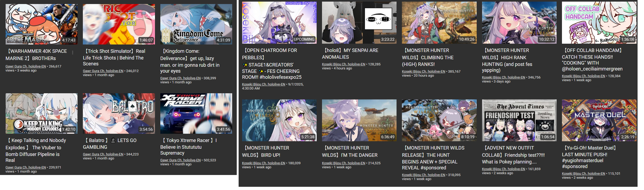Open the Kingdom Come Deliverance thumbnail
Screen dimensions: 644x190
(x=196, y=24)
